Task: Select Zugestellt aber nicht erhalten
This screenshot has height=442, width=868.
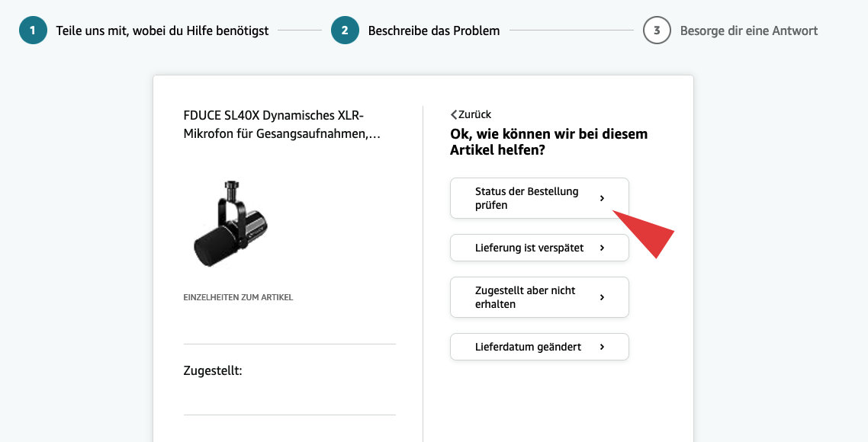Action: point(525,297)
